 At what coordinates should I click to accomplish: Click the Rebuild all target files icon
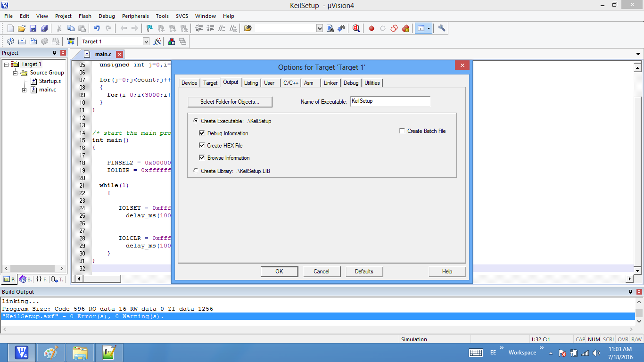(33, 41)
